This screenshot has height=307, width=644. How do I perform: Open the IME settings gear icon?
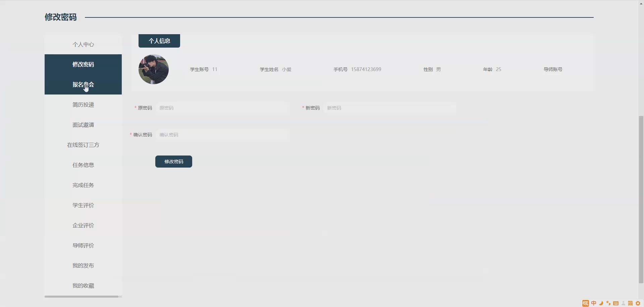[638, 303]
